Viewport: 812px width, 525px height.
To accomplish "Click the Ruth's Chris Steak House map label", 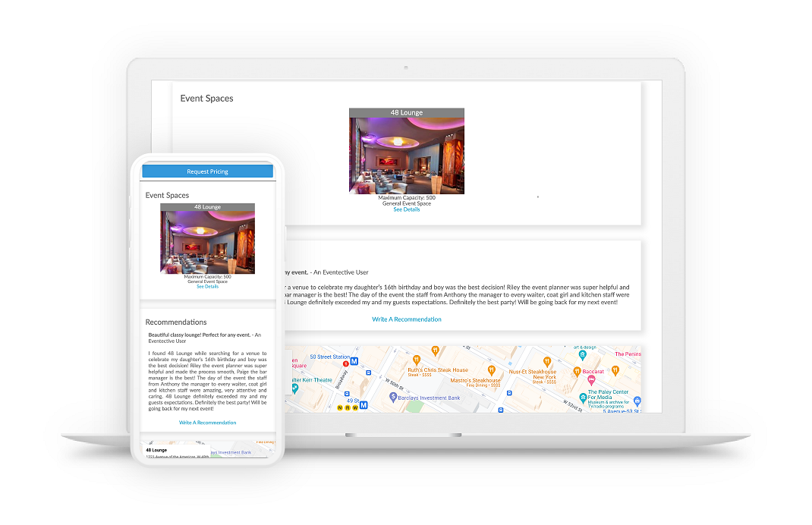I will coord(438,370).
